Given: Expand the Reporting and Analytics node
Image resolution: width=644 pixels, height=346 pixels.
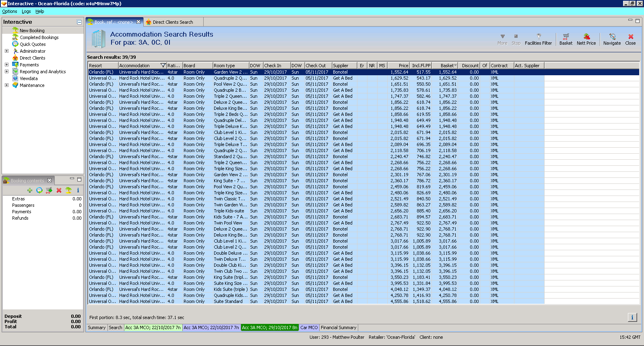Looking at the screenshot, I should tap(6, 72).
